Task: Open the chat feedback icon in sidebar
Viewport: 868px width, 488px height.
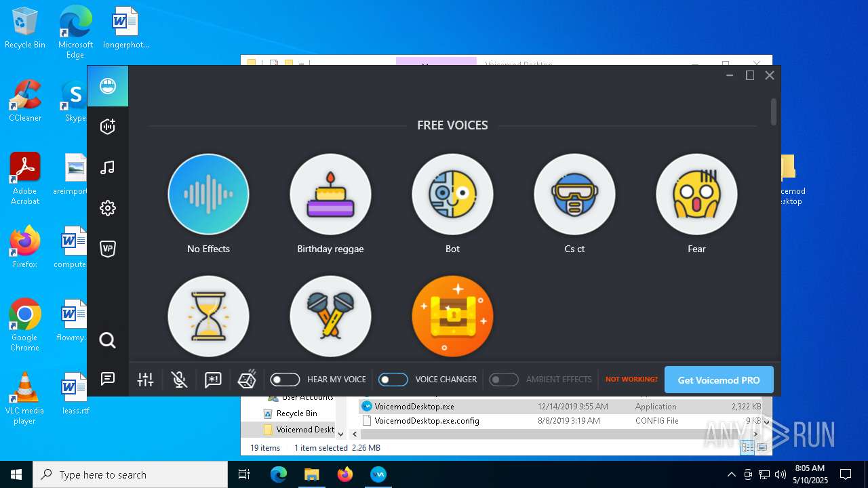Action: tap(108, 379)
